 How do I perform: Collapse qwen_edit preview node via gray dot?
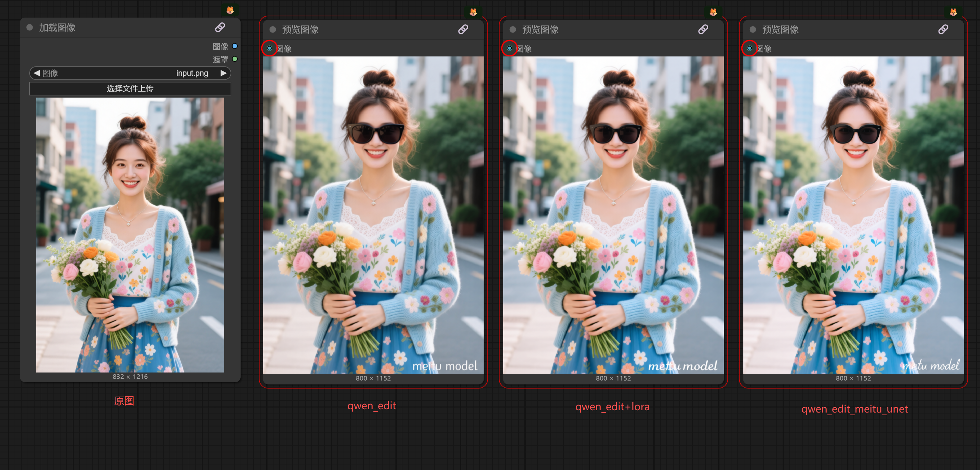click(x=272, y=29)
